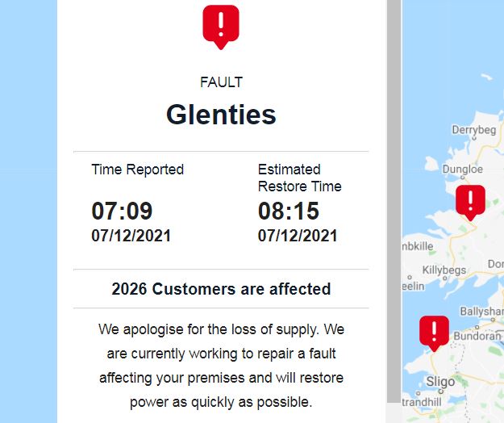504x423 pixels.
Task: Click the Estimated Restore Time label
Action: click(299, 178)
